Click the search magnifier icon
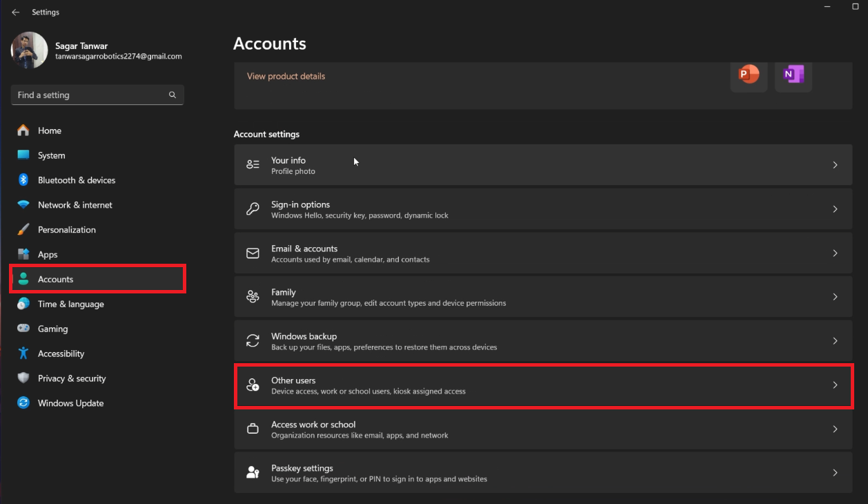Image resolution: width=868 pixels, height=504 pixels. click(172, 95)
